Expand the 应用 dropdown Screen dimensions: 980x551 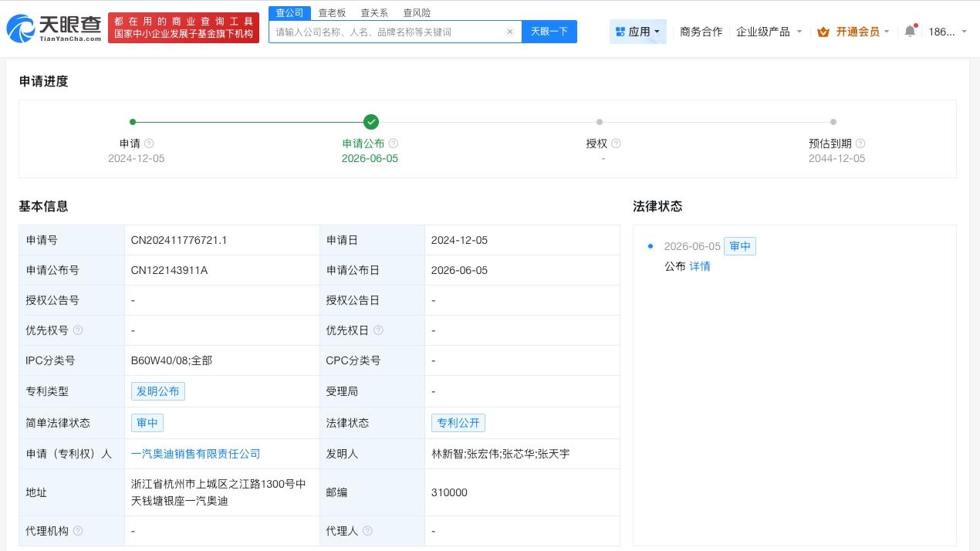coord(638,32)
